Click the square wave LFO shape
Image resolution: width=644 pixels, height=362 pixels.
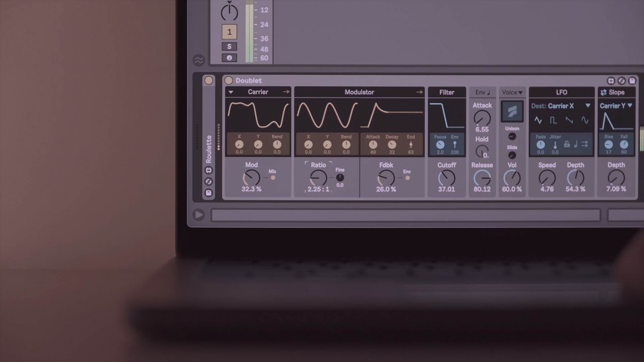553,120
